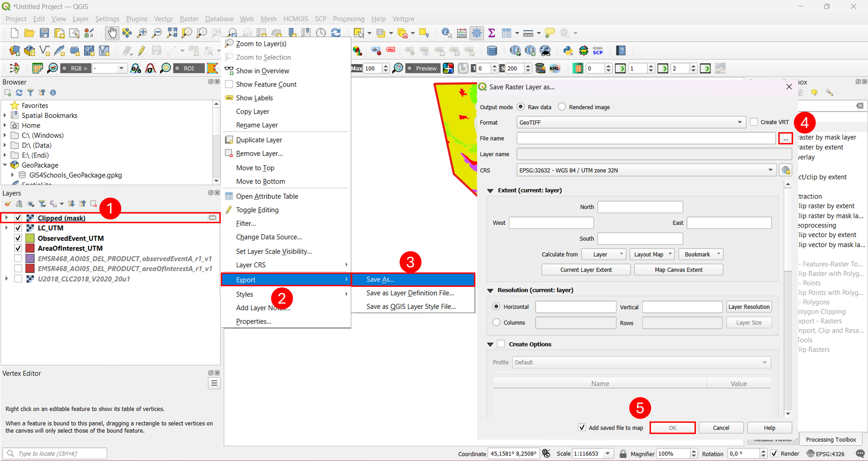Select the Columns resolution radio button
This screenshot has height=461, width=868.
(496, 322)
